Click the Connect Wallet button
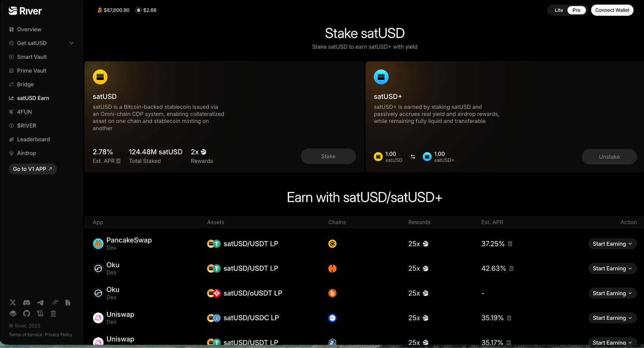The image size is (644, 348). [x=612, y=10]
